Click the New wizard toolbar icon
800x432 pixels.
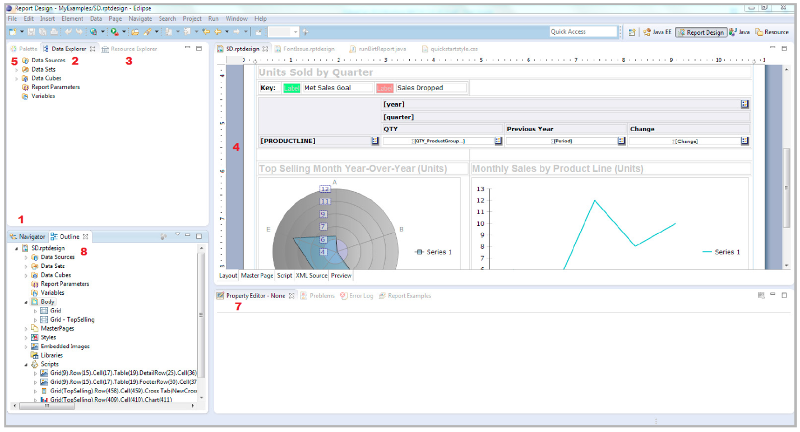tap(12, 32)
